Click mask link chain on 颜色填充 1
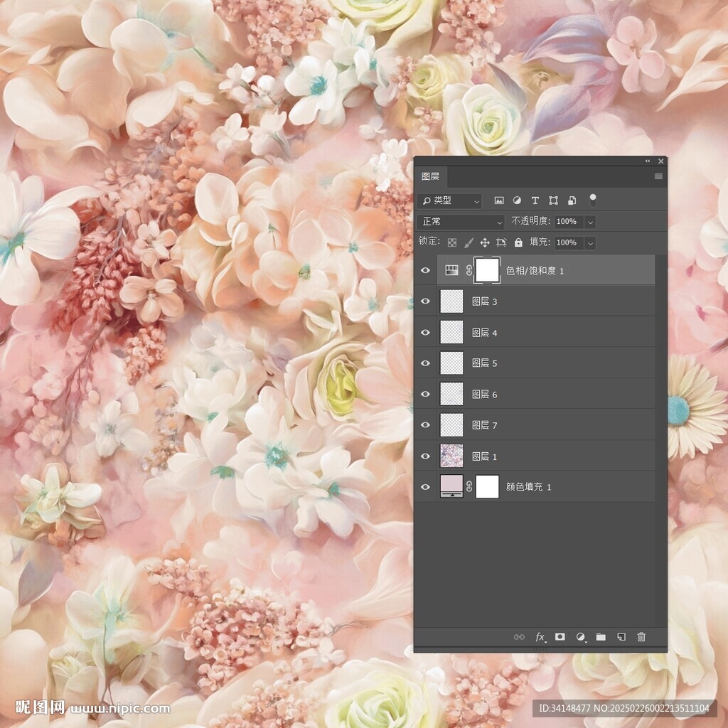Image resolution: width=728 pixels, height=728 pixels. click(x=469, y=486)
